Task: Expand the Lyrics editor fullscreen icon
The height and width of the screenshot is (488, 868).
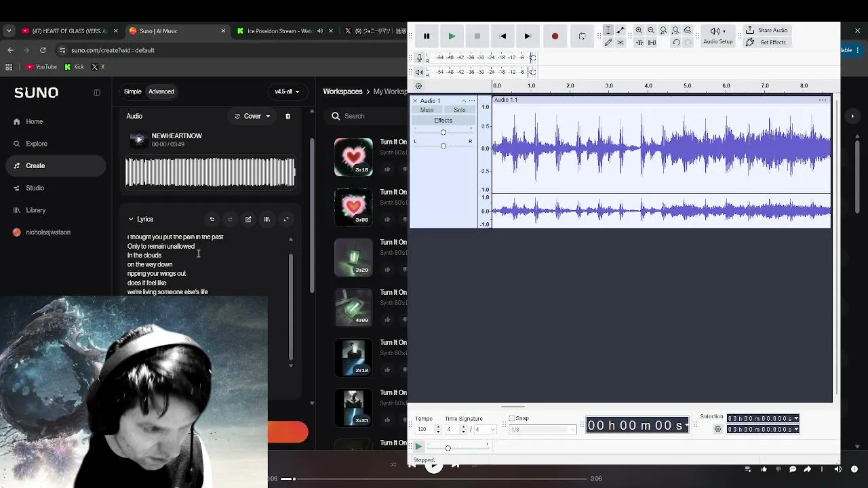Action: 286,219
